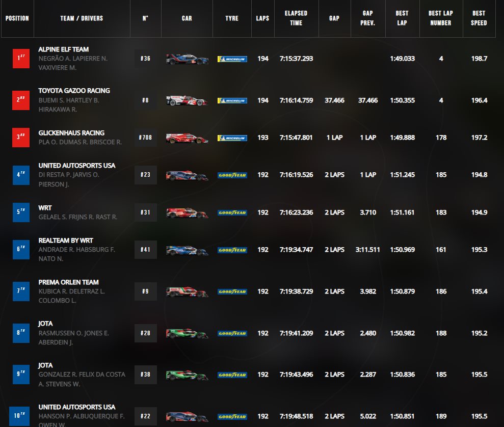This screenshot has height=427, width=504.
Task: Click Goodyear logo in Realteam #41 row
Action: (x=232, y=250)
